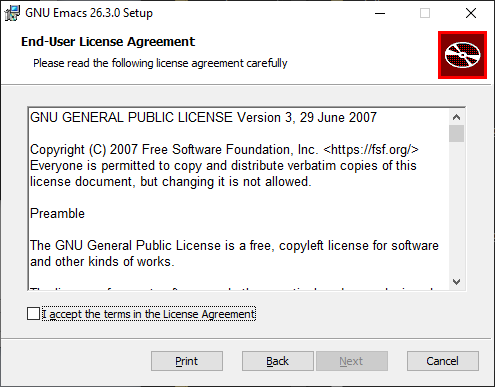Screen dimensions: 495x387
Task: Close the setup window with the X
Action: (471, 13)
